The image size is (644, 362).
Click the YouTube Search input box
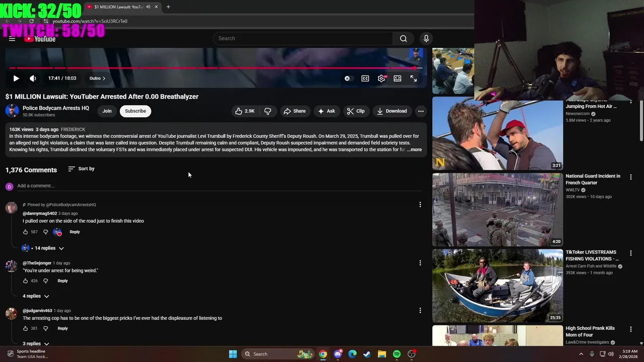(x=303, y=39)
